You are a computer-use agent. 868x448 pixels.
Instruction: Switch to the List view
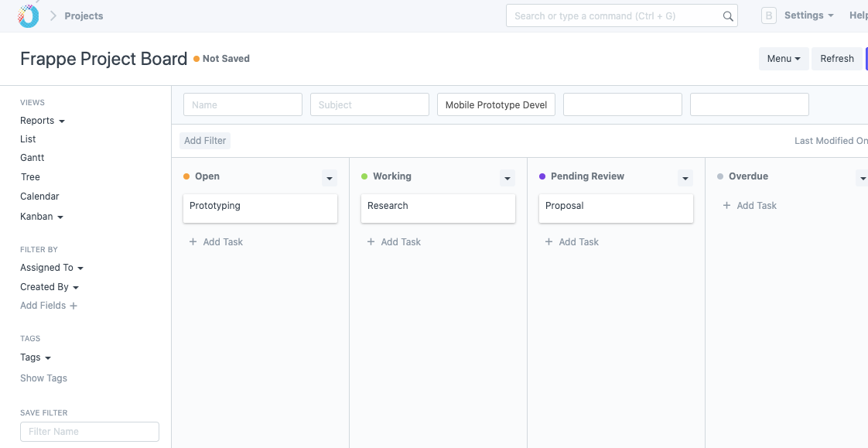(x=28, y=139)
